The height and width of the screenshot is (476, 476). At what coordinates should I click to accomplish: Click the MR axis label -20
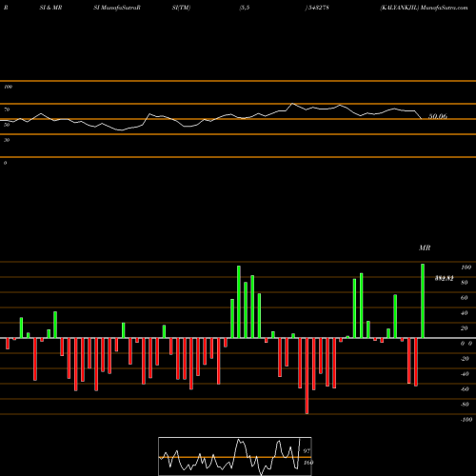(x=465, y=359)
